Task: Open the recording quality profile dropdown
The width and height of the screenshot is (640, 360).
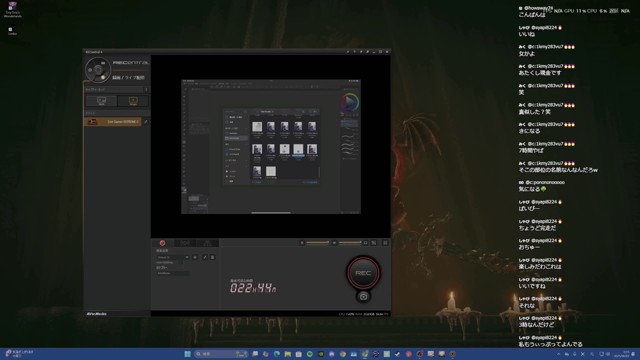Action: pos(173,257)
